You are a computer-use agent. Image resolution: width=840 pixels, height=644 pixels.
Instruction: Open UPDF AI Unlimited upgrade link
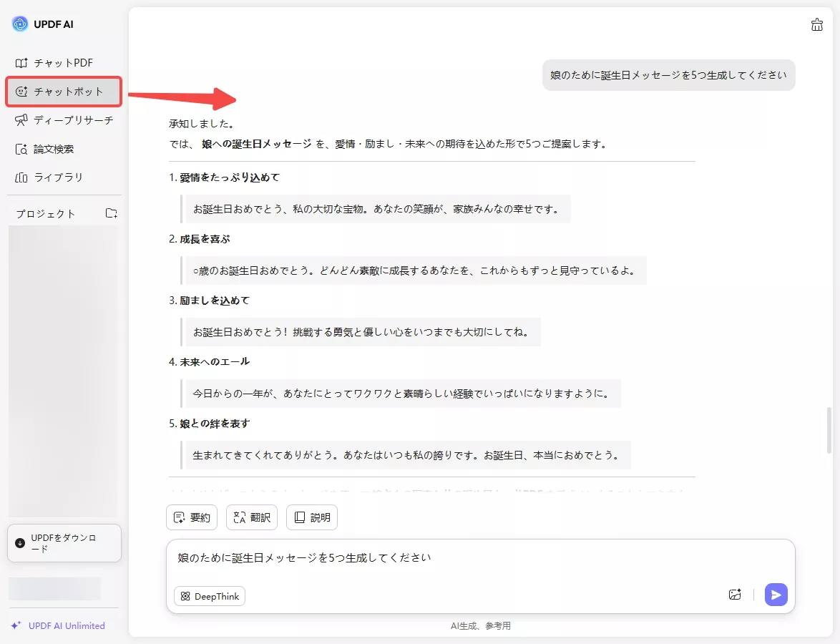[62, 625]
